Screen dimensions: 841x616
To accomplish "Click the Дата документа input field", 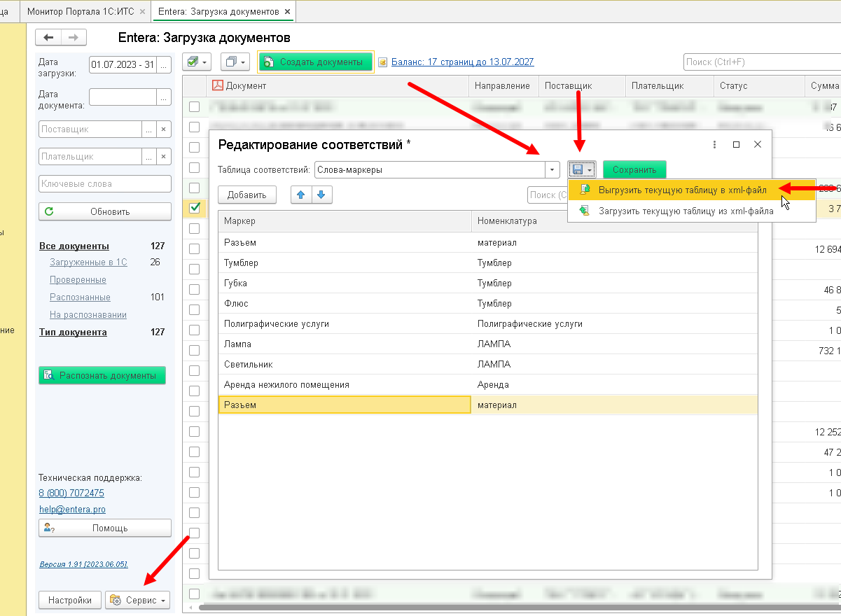I will pos(123,97).
